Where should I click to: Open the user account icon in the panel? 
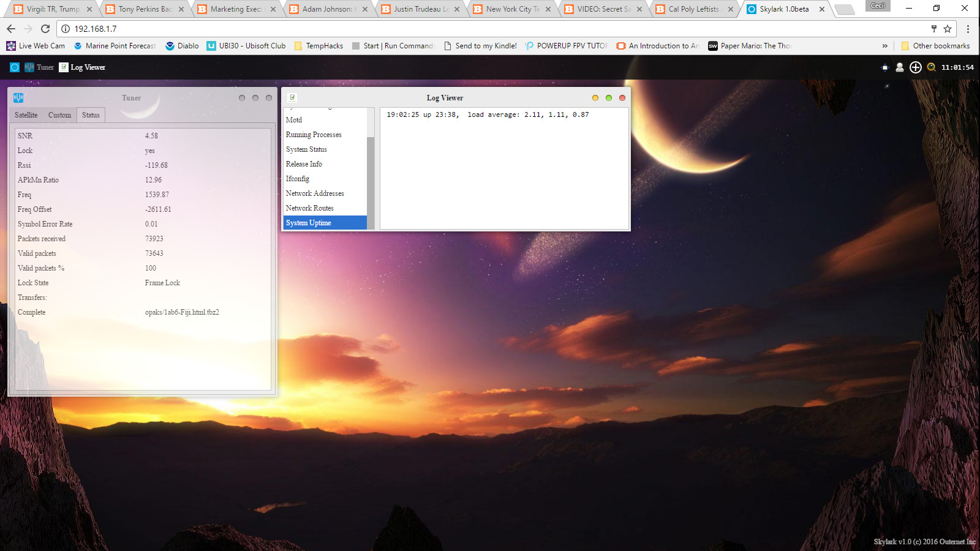(899, 67)
